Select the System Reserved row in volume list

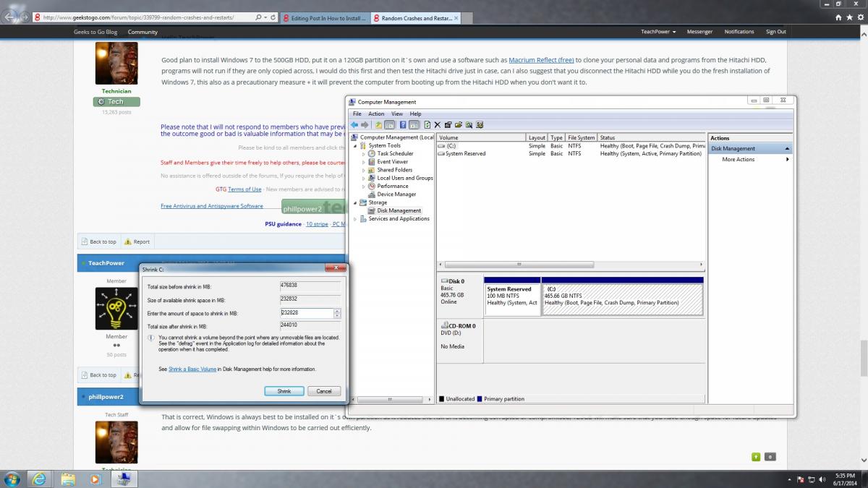(x=571, y=153)
